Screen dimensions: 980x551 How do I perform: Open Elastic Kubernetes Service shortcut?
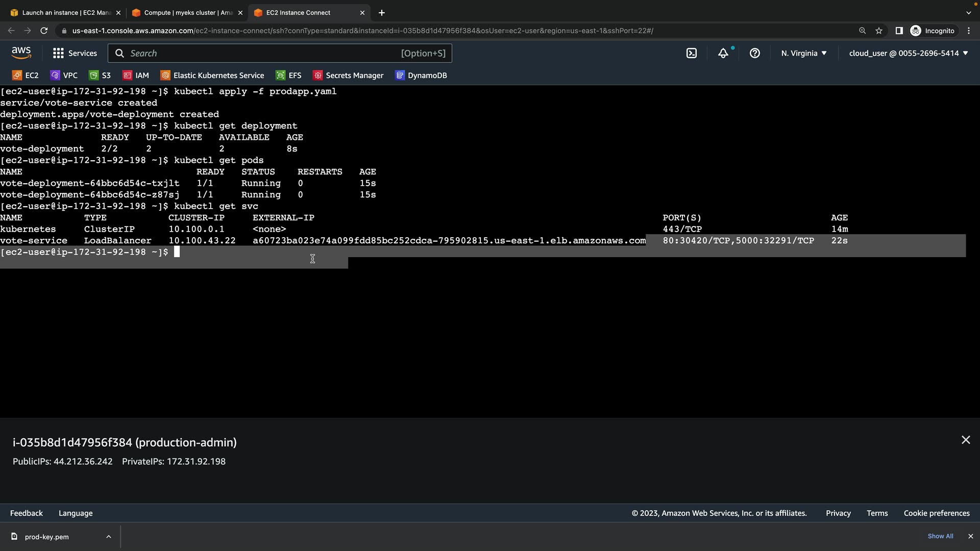[212, 76]
